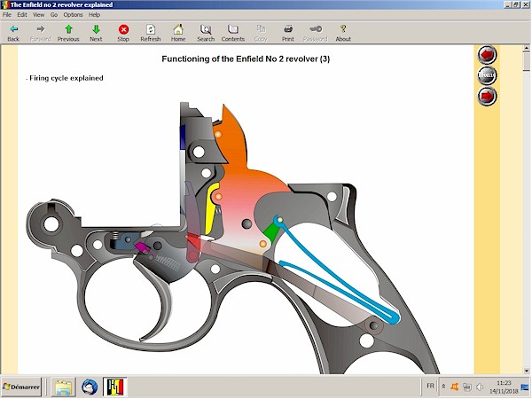The width and height of the screenshot is (532, 399).
Task: Open the Help menu
Action: tap(94, 15)
